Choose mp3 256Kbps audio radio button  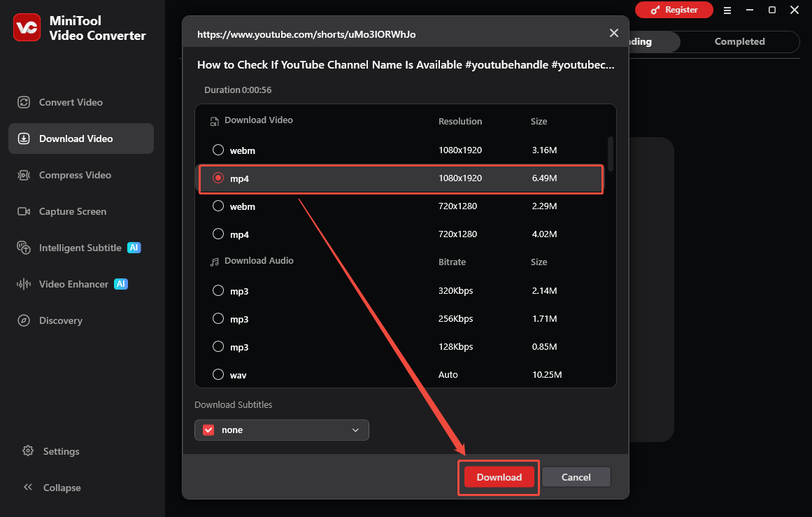tap(218, 318)
